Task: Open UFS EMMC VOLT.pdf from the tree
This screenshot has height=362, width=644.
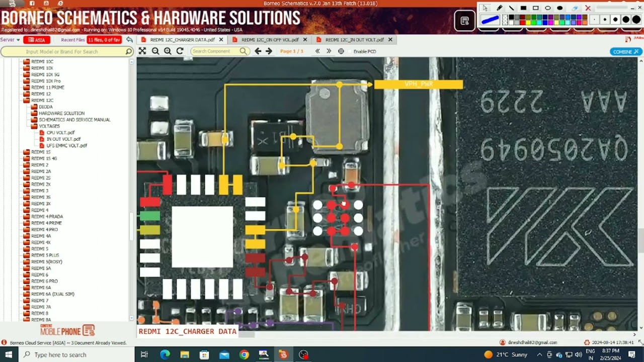Action: pyautogui.click(x=66, y=146)
